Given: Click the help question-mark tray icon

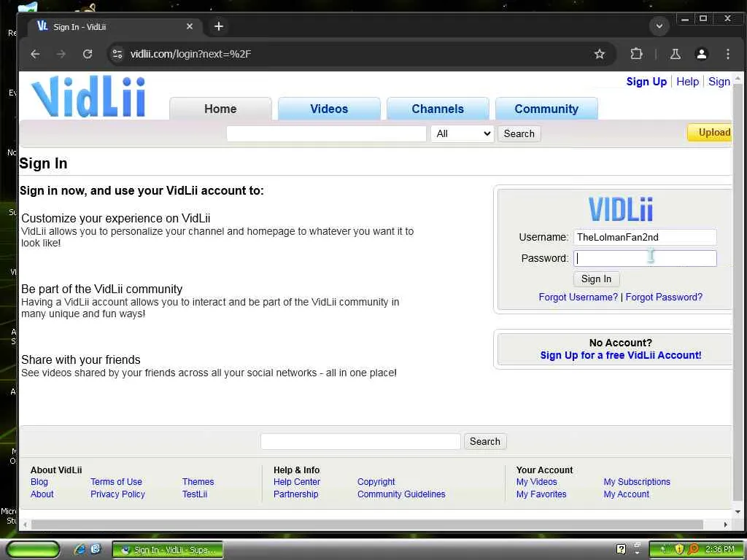Looking at the screenshot, I should pyautogui.click(x=621, y=550).
